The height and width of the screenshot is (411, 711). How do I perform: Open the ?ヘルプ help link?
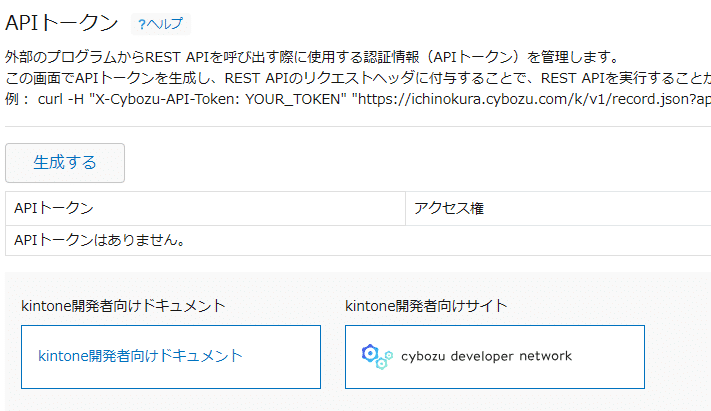click(161, 24)
